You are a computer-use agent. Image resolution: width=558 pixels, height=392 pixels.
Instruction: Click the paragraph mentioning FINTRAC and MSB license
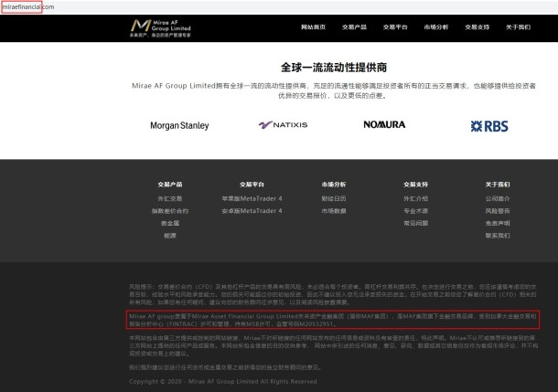(x=333, y=320)
